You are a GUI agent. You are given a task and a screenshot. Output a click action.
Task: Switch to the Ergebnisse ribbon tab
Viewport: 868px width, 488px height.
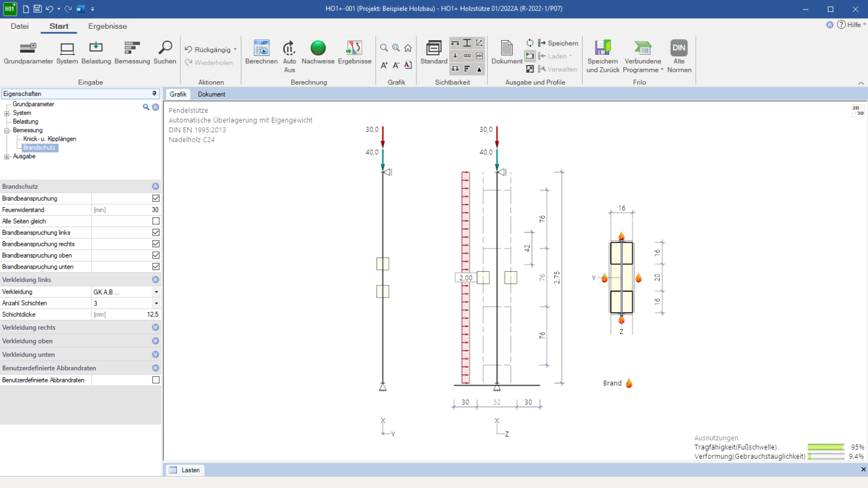[107, 27]
